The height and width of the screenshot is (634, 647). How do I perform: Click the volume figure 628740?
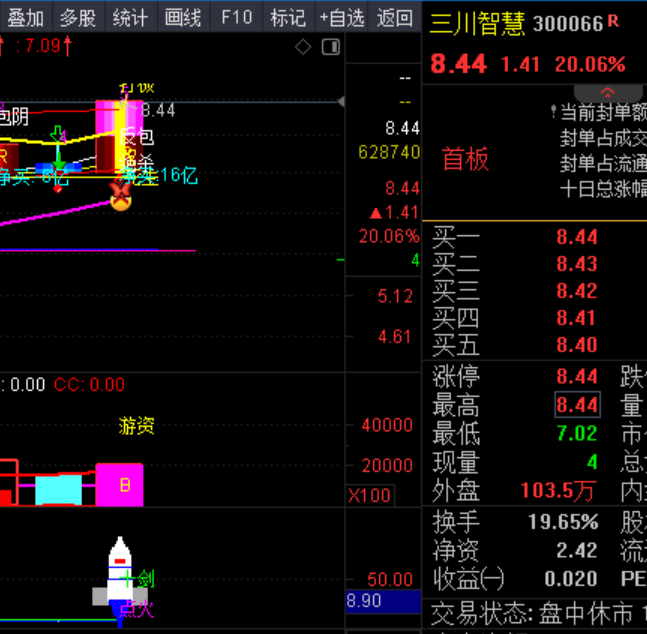(x=389, y=152)
